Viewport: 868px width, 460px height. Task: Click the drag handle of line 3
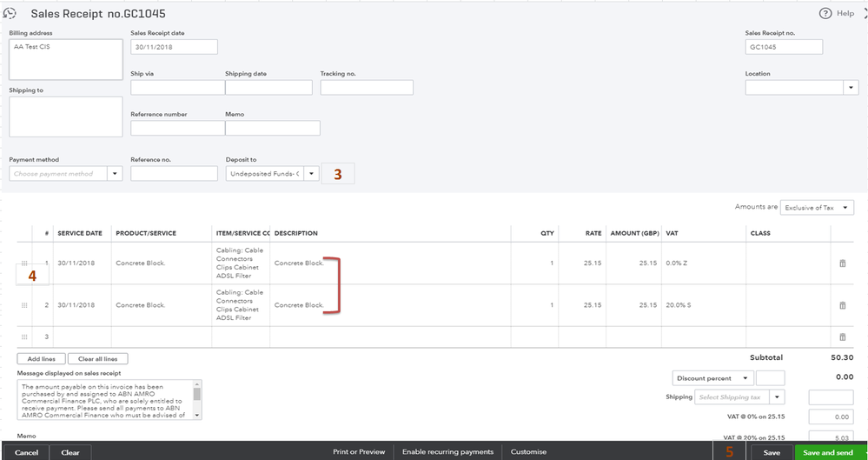coord(24,337)
